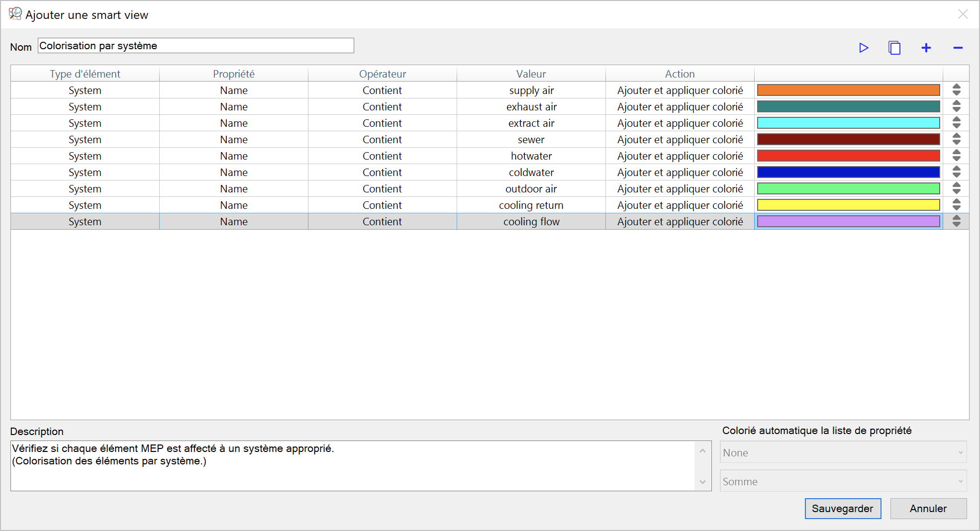Open the Somme dropdown

(x=843, y=481)
